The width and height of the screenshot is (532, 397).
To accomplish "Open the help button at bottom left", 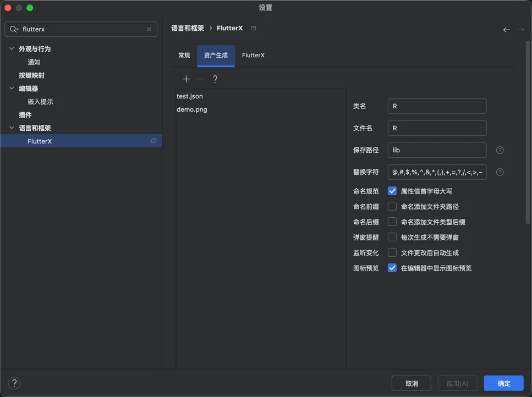I will pyautogui.click(x=15, y=383).
